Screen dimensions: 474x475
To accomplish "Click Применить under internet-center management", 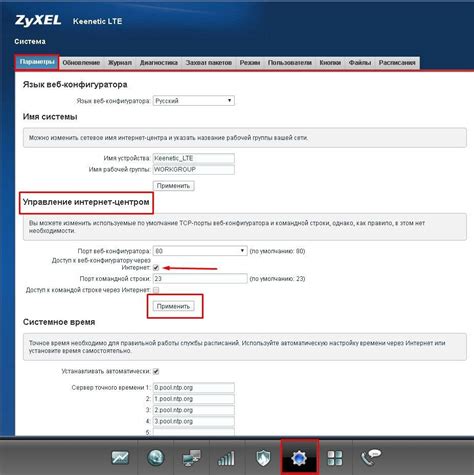I will coord(173,306).
